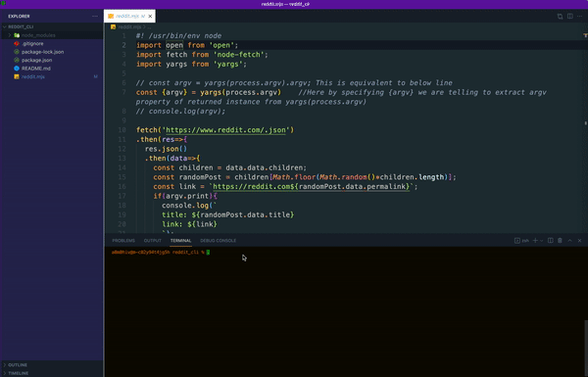Viewport: 588px width, 377px height.
Task: Click the terminal panel vertical scrollbar
Action: point(585,348)
